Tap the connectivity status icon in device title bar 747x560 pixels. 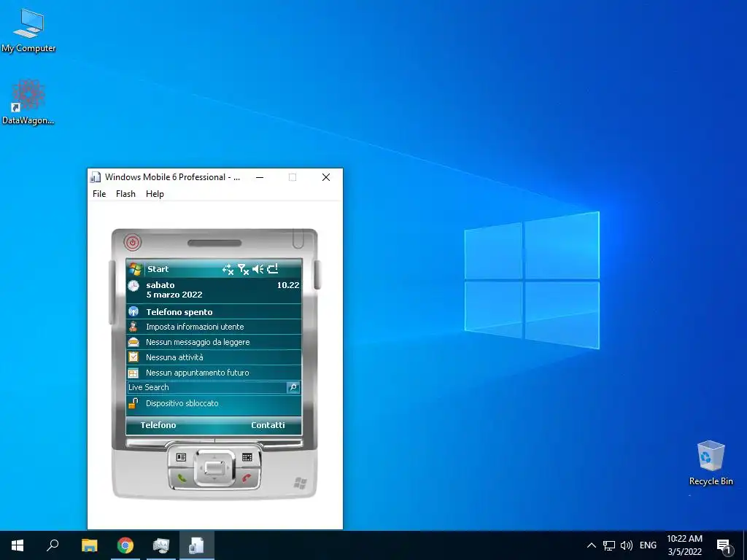click(x=228, y=270)
